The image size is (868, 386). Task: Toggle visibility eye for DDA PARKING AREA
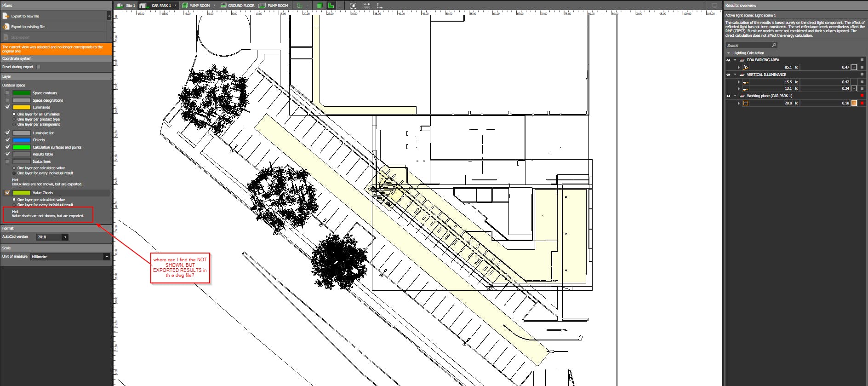[x=728, y=60]
